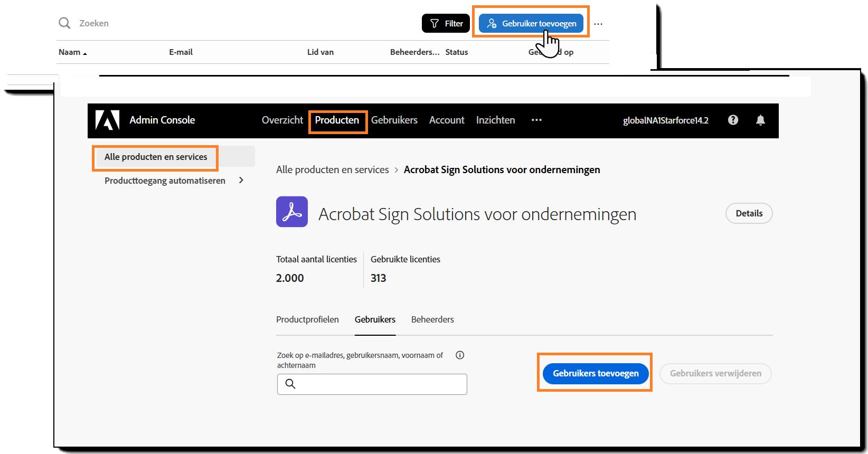
Task: Click the Acrobat Sign Solutions breadcrumb text
Action: pos(502,169)
